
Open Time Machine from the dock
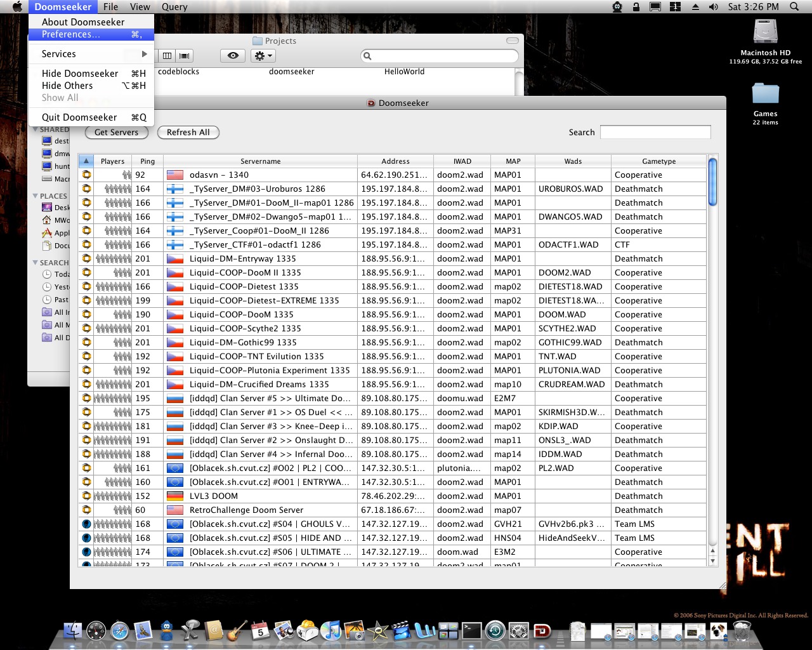pyautogui.click(x=495, y=630)
